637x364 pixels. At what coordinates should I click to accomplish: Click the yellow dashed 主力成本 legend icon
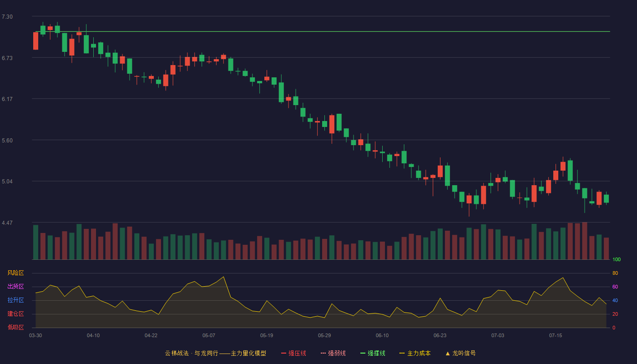click(x=402, y=353)
